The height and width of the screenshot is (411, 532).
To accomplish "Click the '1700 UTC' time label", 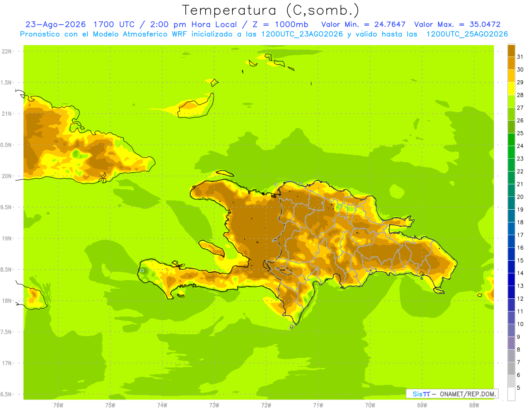I will pyautogui.click(x=115, y=24).
